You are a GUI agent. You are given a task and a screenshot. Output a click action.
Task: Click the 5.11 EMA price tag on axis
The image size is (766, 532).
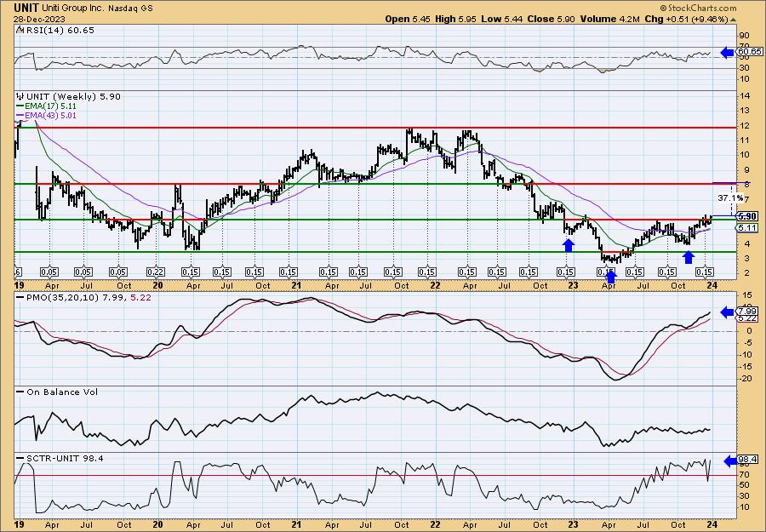coord(747,228)
